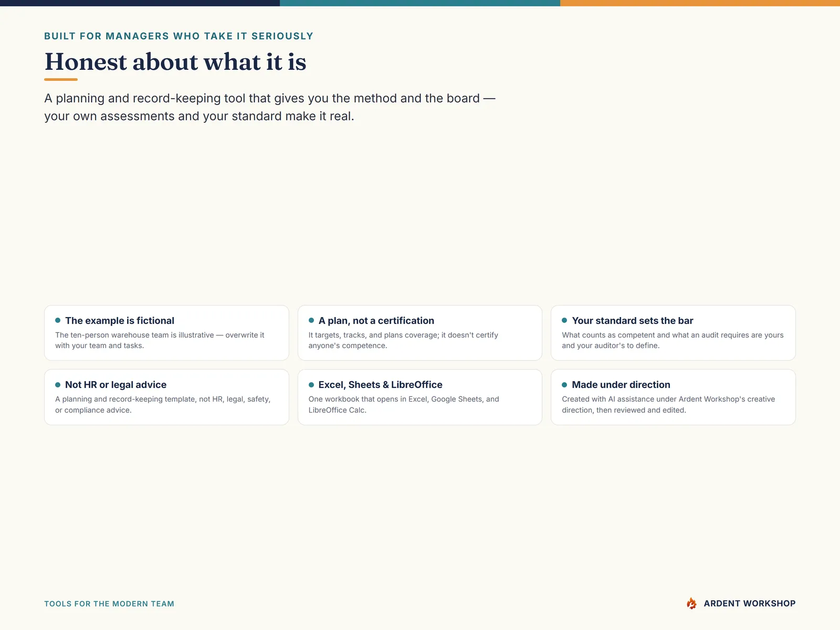Viewport: 840px width, 630px height.
Task: Click the 'ARDENT WORKSHOP' brand text
Action: [750, 604]
